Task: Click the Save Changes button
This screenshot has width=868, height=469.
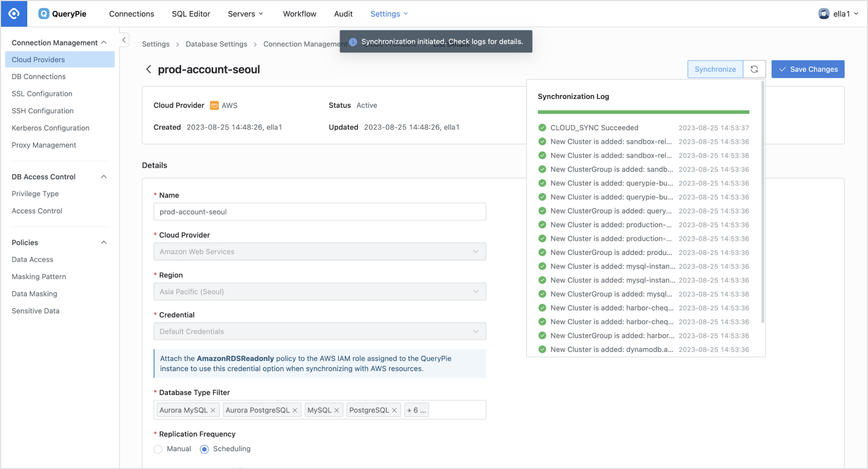Action: point(808,69)
